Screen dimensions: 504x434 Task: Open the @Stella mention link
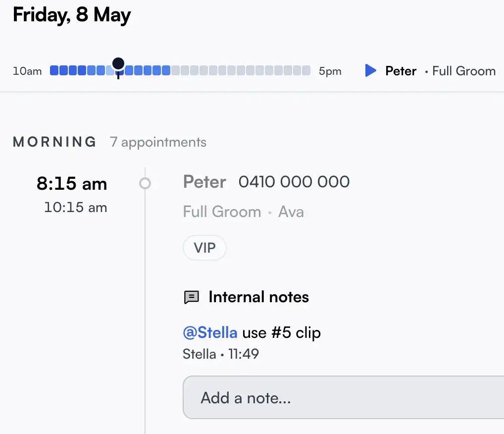[x=210, y=332]
